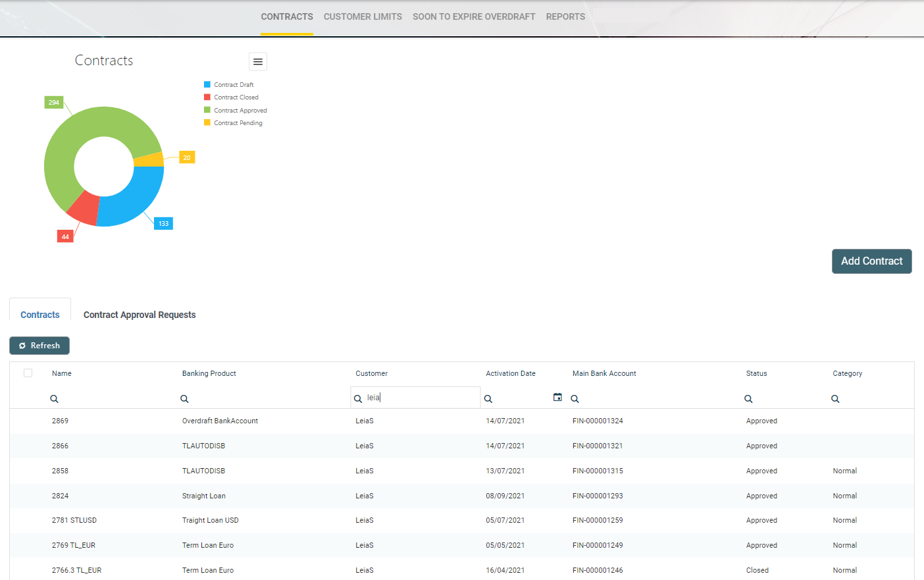Open the Activation Date calendar picker

click(557, 397)
